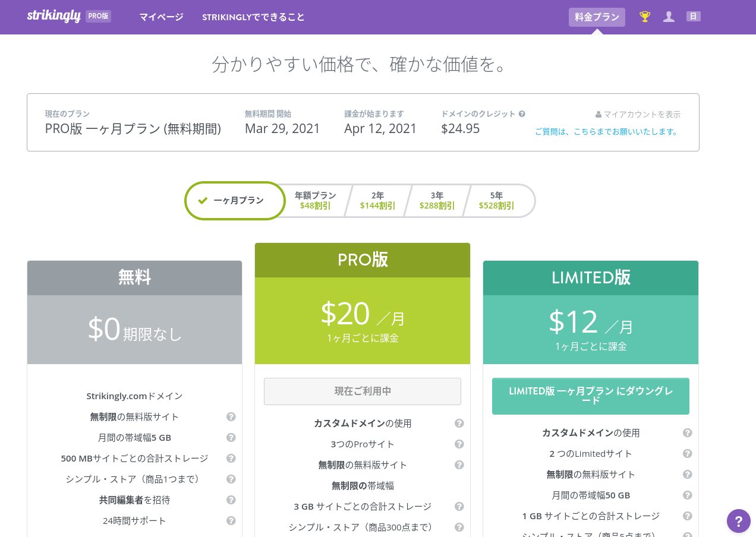Click LIMITED版 一ヶ月プラン にダウングレード button
This screenshot has height=537, width=756.
pos(591,396)
